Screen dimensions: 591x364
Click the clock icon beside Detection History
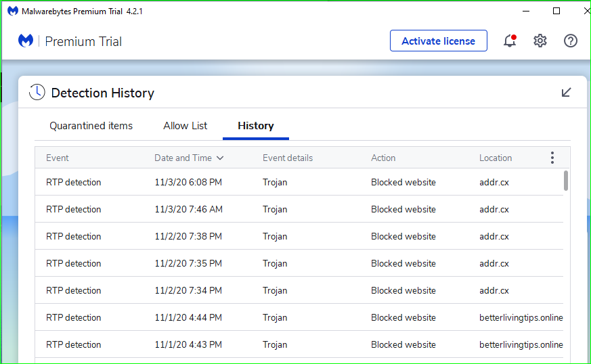point(37,92)
